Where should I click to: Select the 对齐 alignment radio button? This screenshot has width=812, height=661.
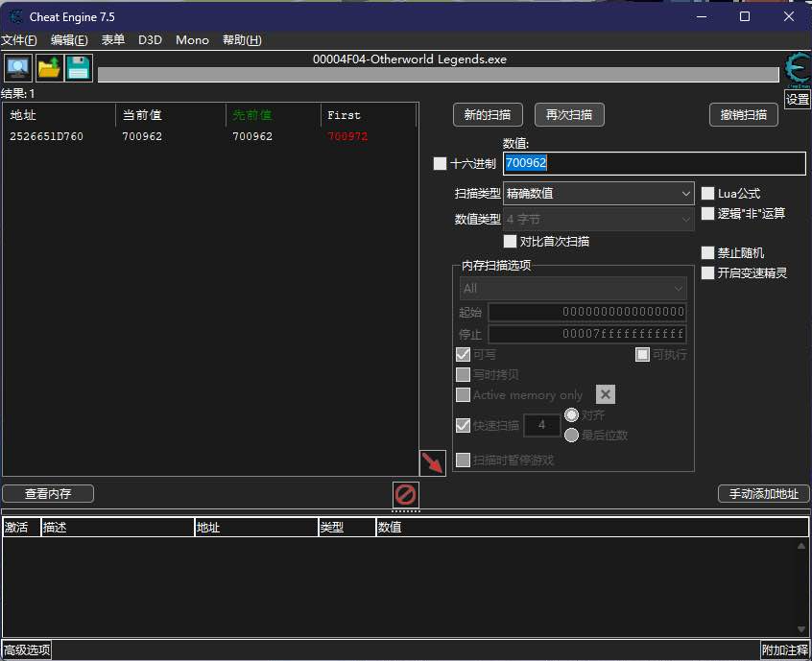[571, 415]
